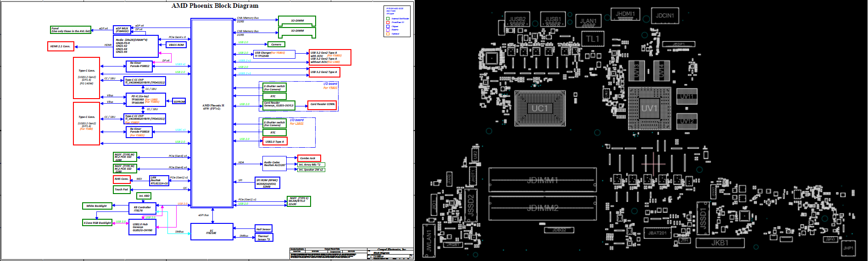This screenshot has height=261, width=868.
Task: Select the JUSB2 connector on the board view
Action: click(x=517, y=19)
